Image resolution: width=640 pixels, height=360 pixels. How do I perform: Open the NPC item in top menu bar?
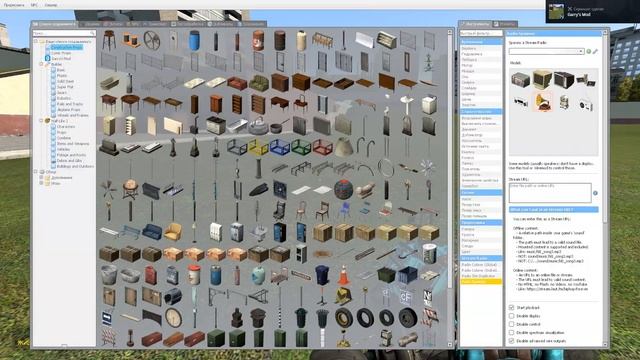coord(34,5)
